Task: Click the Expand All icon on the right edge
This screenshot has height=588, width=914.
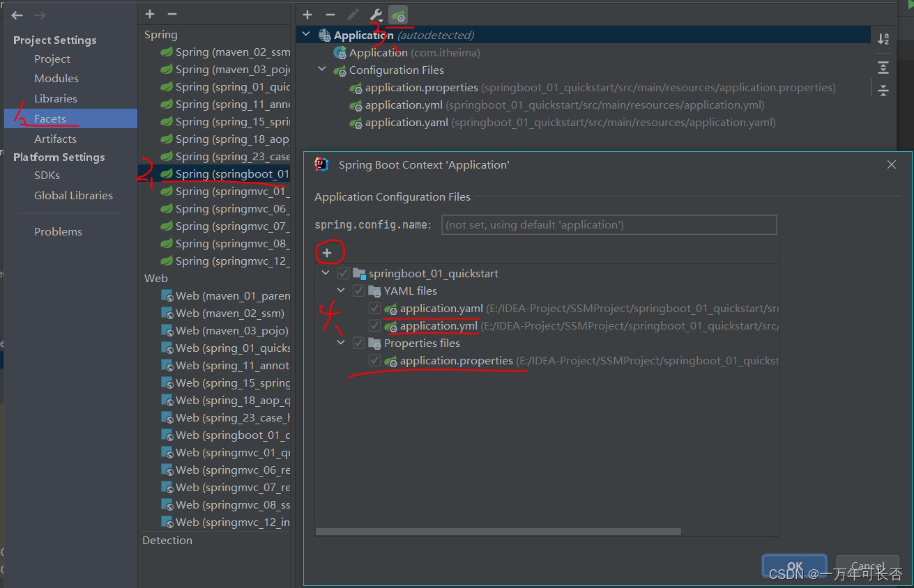Action: click(x=883, y=68)
